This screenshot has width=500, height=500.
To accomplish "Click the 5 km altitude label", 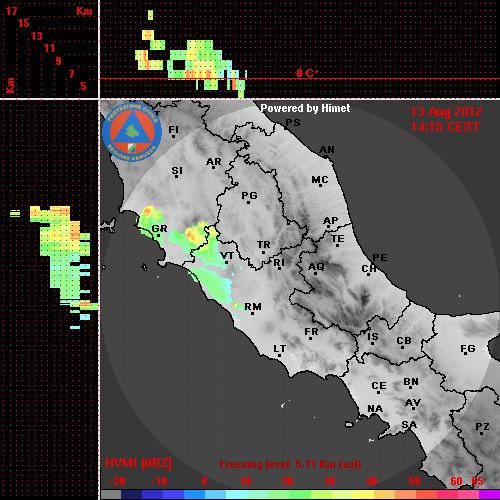I will [x=83, y=86].
